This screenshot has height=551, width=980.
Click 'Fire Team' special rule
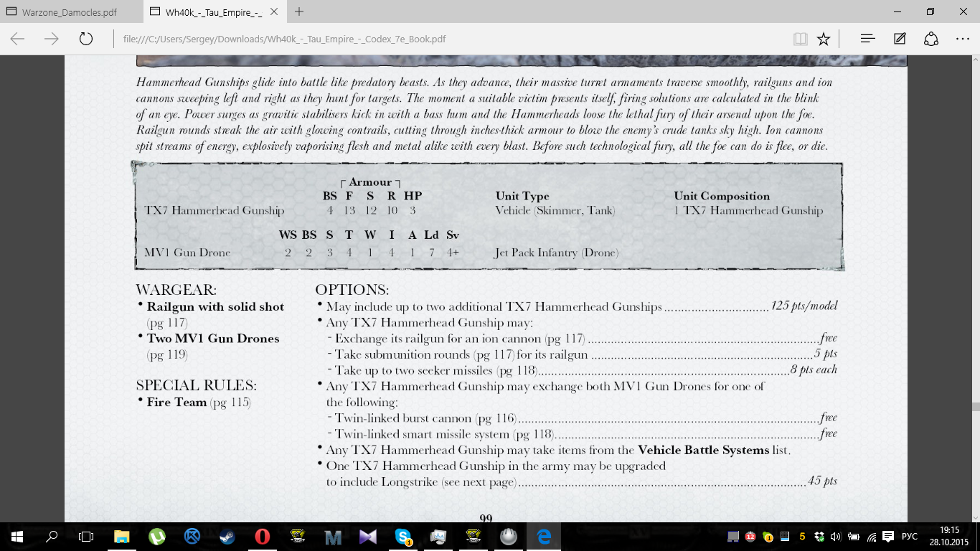coord(176,402)
